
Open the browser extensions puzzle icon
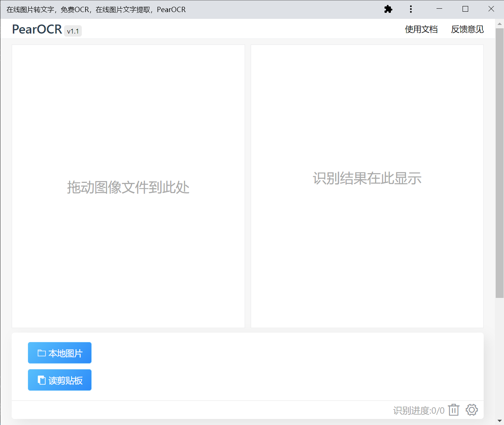coord(388,9)
